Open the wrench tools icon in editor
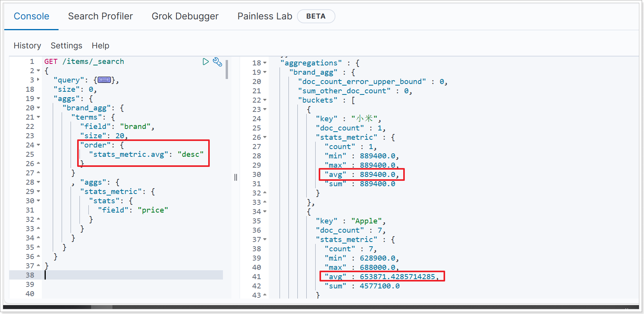The width and height of the screenshot is (644, 314). 218,62
